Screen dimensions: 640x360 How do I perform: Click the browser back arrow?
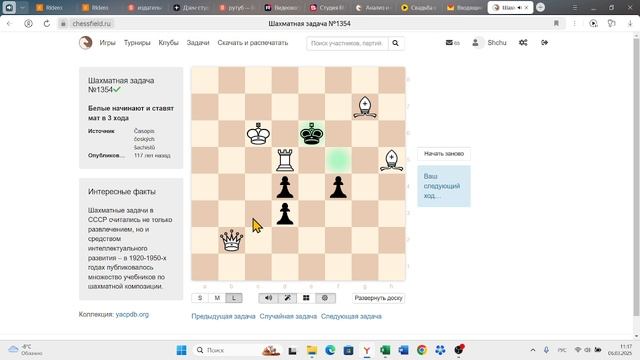[x=9, y=24]
